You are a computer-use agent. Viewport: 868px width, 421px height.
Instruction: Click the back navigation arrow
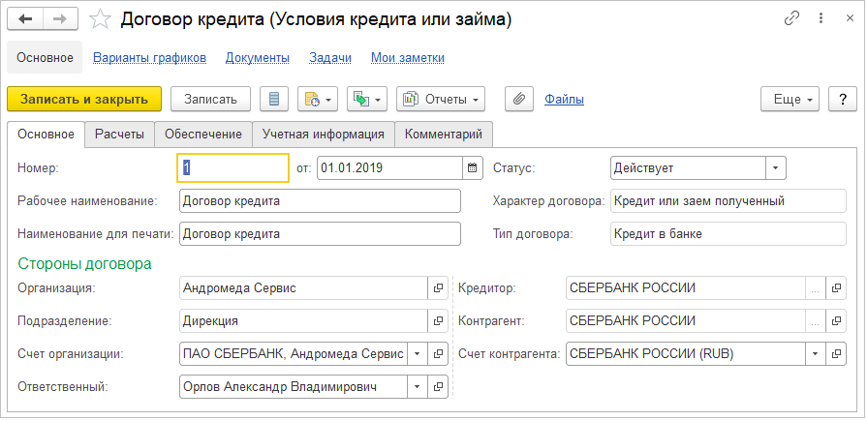click(x=25, y=18)
